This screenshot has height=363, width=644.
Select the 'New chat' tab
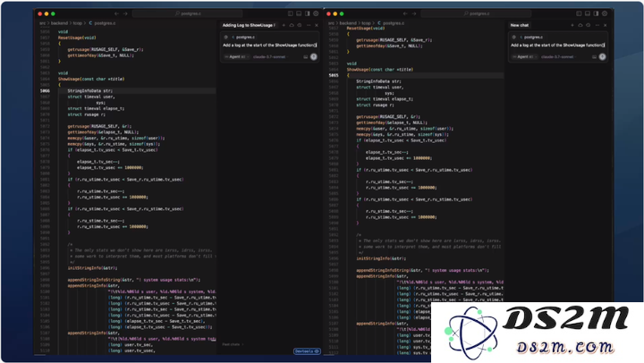[520, 25]
